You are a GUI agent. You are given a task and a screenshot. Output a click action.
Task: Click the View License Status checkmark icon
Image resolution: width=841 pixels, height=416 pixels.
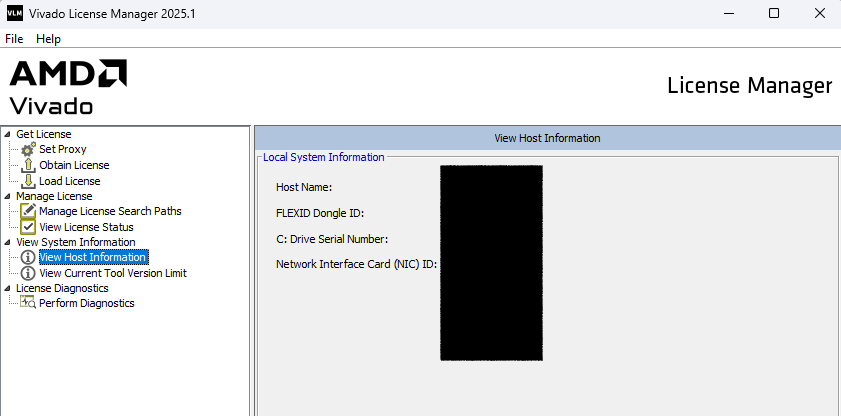[28, 227]
